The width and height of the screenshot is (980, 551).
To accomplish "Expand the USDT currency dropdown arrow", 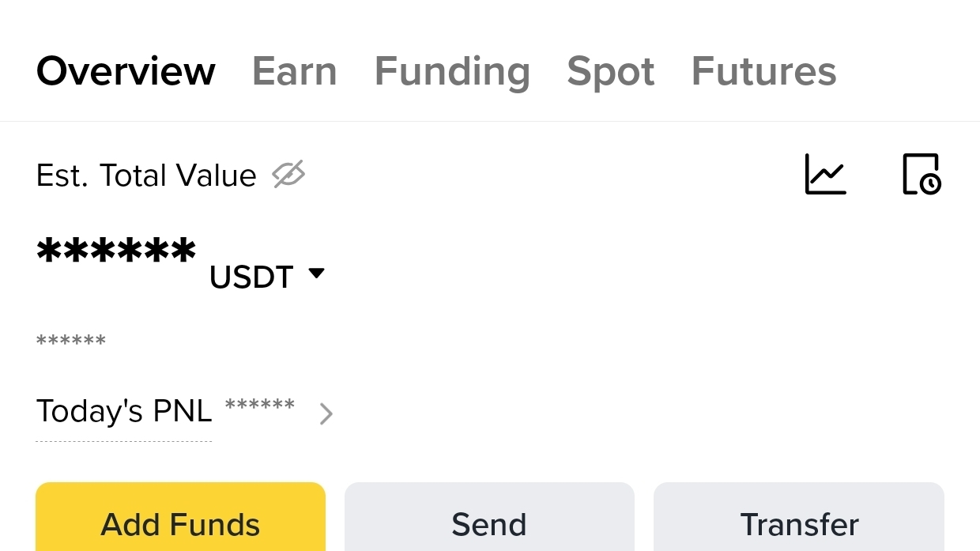I will point(316,274).
